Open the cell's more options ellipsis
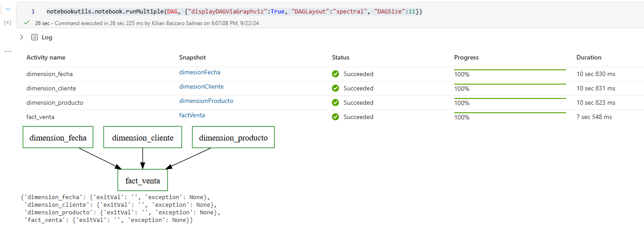644x230 pixels. [8, 52]
